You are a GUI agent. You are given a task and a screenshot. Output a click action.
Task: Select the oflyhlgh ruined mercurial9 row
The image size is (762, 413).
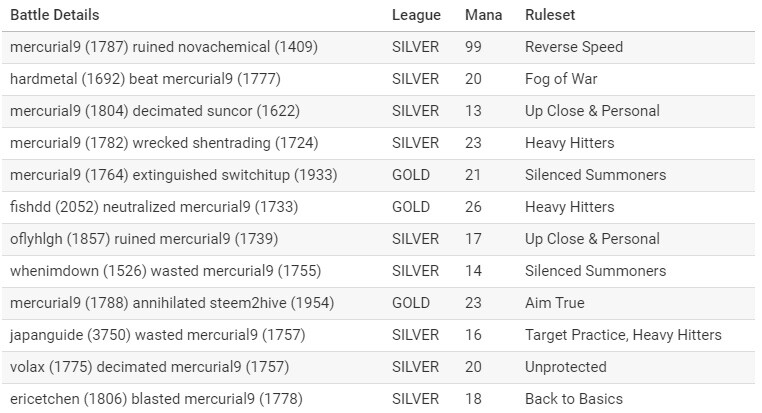point(378,240)
